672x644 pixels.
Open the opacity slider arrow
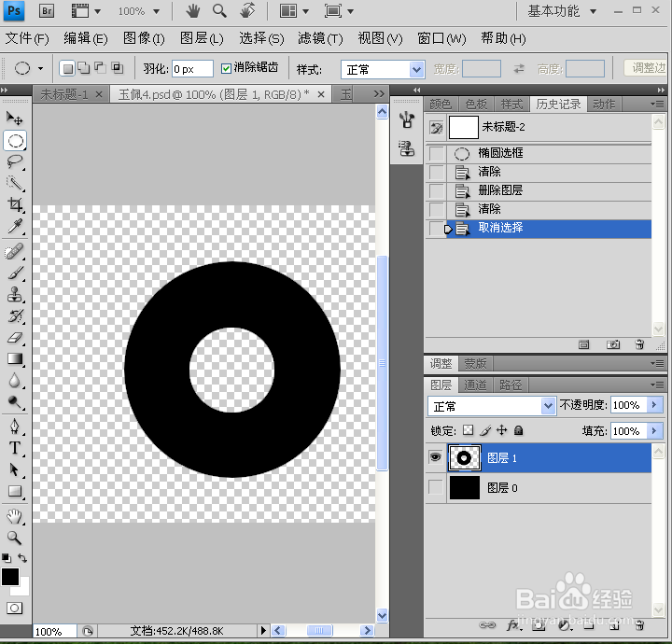(x=654, y=405)
